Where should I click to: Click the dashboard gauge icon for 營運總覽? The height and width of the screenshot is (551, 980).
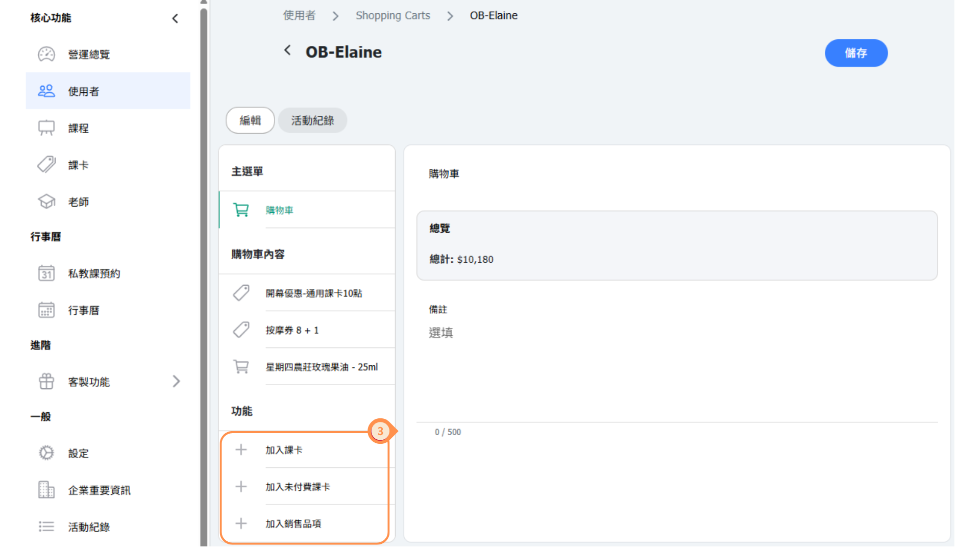pos(46,54)
